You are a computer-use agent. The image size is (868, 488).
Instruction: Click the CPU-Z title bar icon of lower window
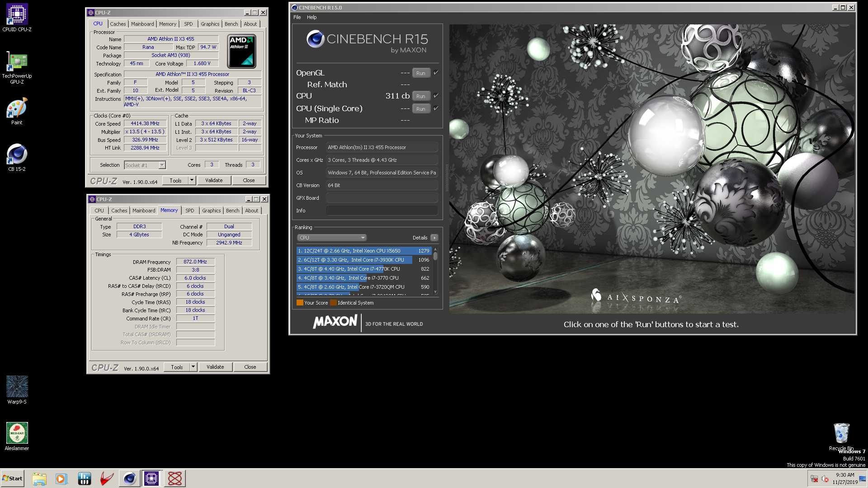(x=92, y=199)
